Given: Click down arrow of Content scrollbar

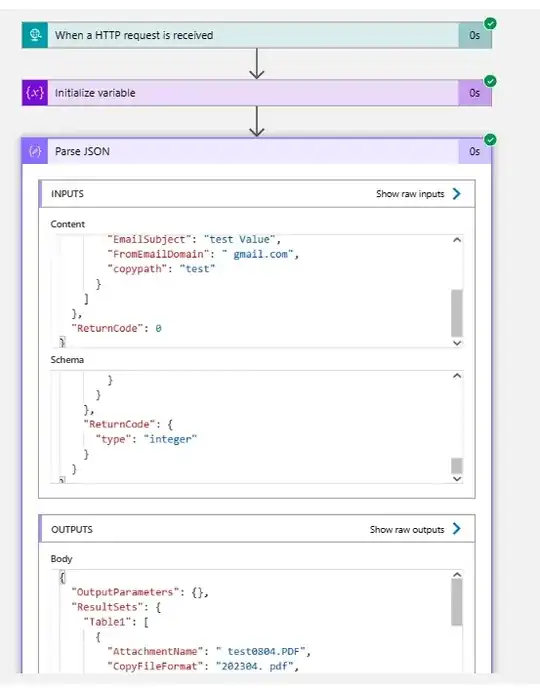Looking at the screenshot, I should 457,343.
